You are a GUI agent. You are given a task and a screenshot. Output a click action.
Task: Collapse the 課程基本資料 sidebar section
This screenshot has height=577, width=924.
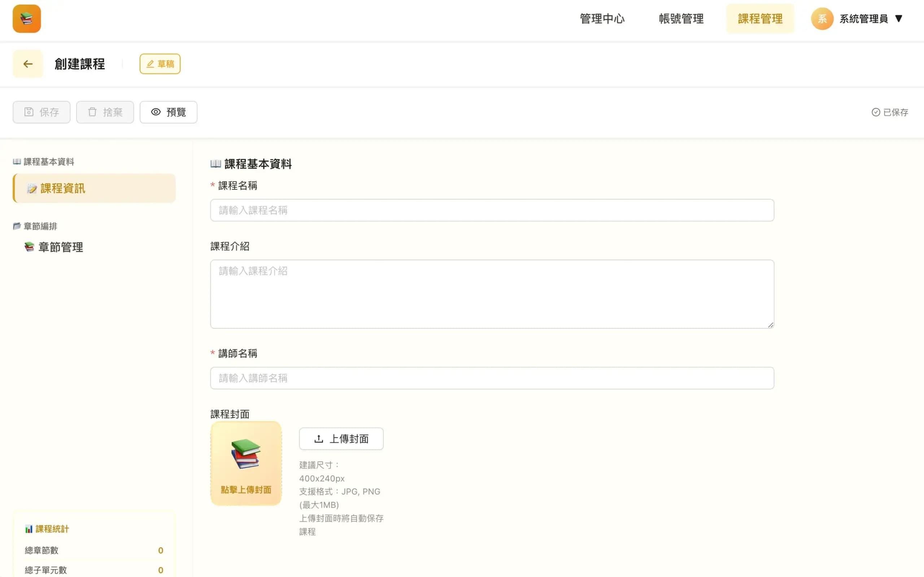coord(43,161)
